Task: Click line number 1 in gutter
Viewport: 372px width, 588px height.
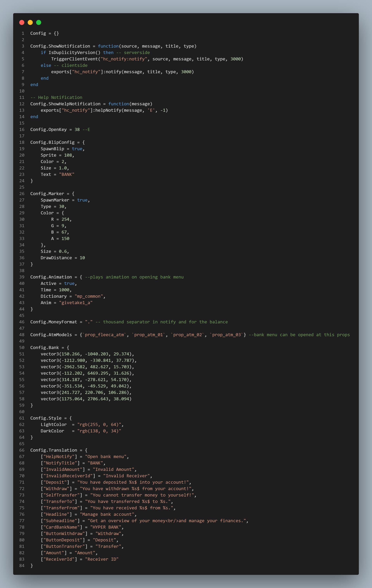Action: pyautogui.click(x=23, y=33)
